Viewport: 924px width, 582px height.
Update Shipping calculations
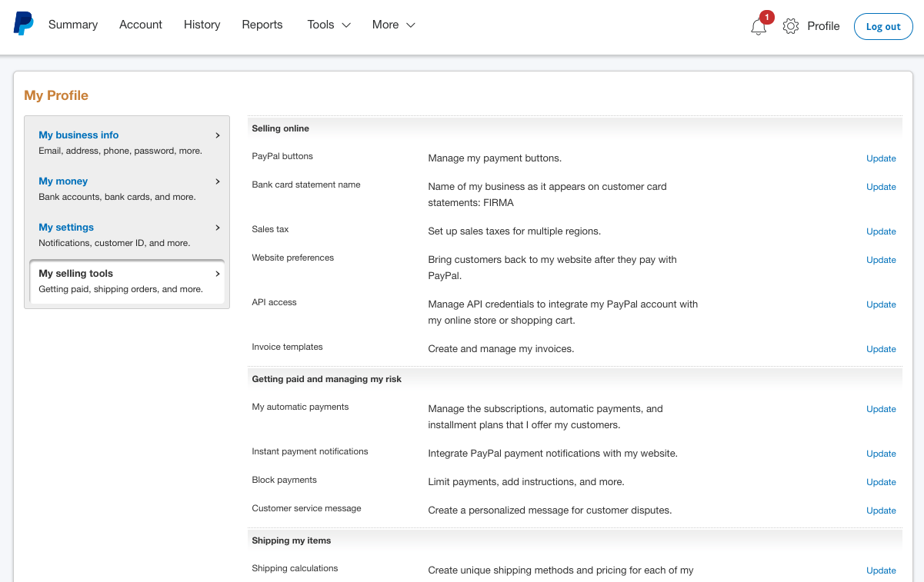(881, 570)
